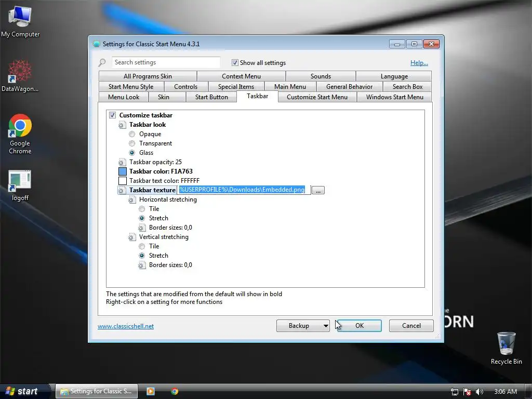Click the Taskbar opacity: 25 setting
Image resolution: width=532 pixels, height=399 pixels.
pyautogui.click(x=155, y=162)
